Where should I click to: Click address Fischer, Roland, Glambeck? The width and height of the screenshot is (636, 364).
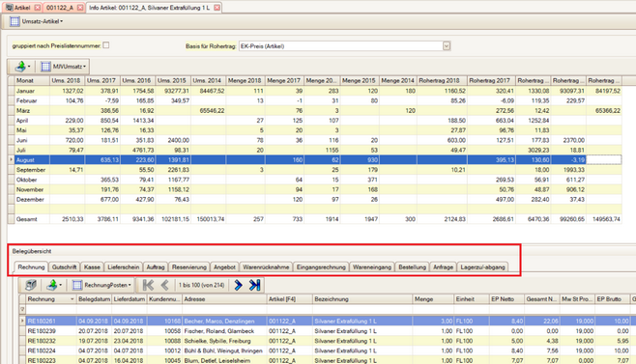point(219,331)
